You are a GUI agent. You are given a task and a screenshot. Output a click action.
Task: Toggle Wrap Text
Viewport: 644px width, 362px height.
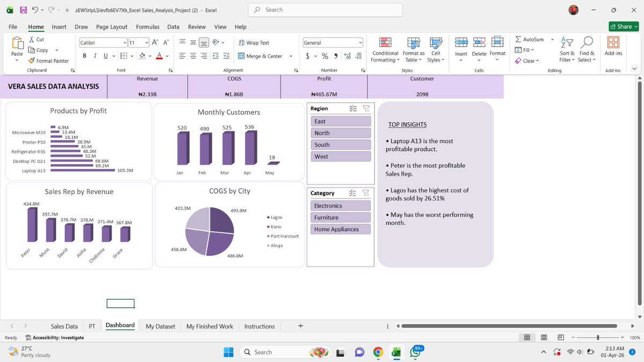click(x=254, y=43)
